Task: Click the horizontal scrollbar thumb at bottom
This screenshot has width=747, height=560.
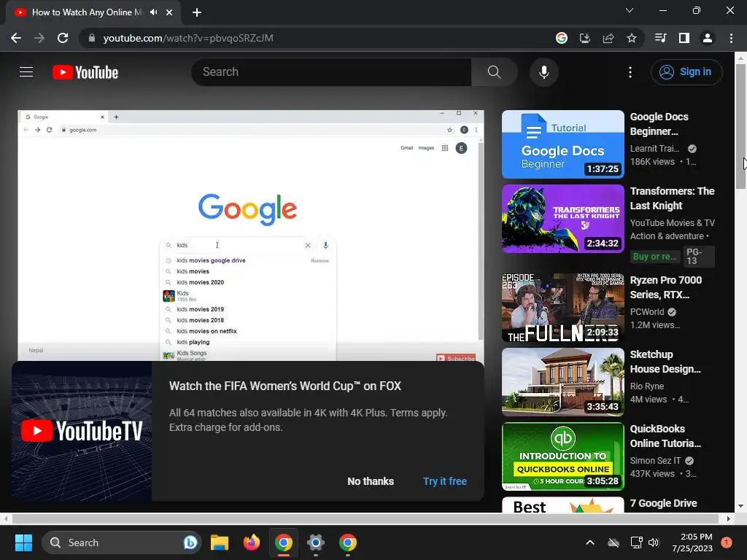Action: point(365,518)
